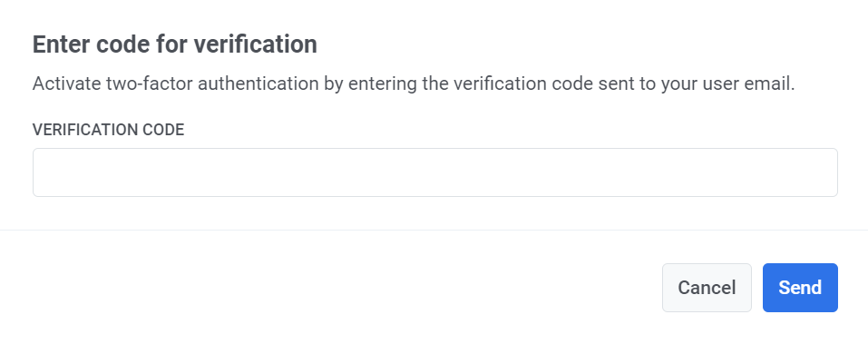Activate the field under VERIFICATION CODE

435,172
